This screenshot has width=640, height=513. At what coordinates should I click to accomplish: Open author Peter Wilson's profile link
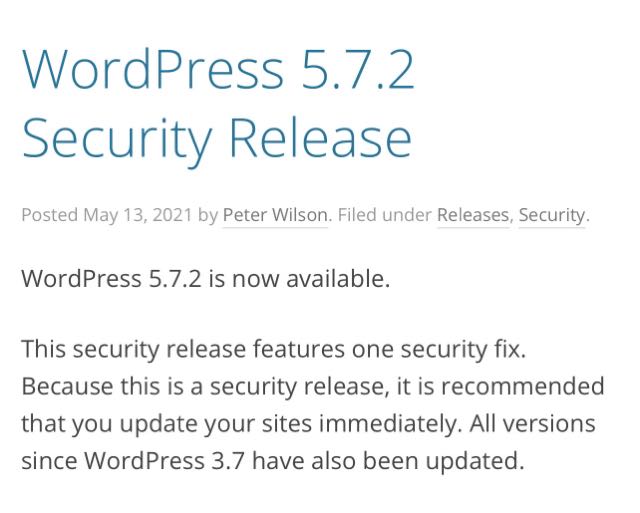click(x=275, y=215)
